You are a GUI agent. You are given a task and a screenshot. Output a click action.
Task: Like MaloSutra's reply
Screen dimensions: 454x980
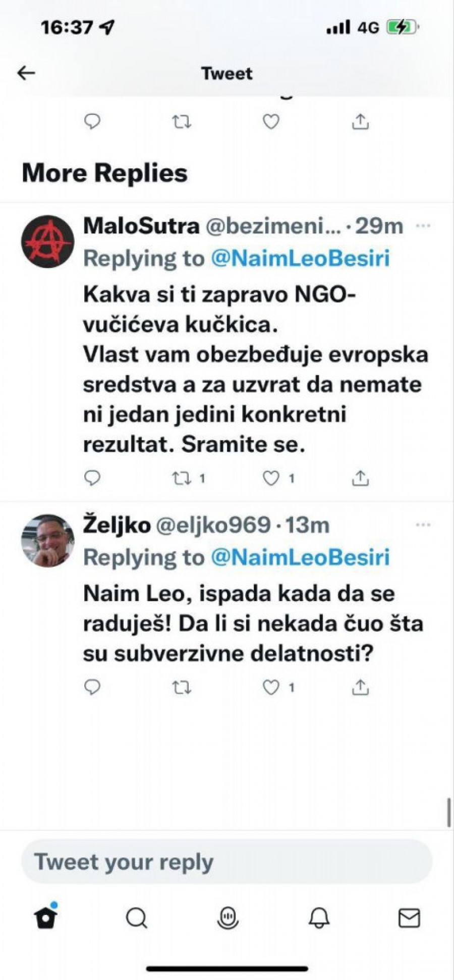click(271, 478)
